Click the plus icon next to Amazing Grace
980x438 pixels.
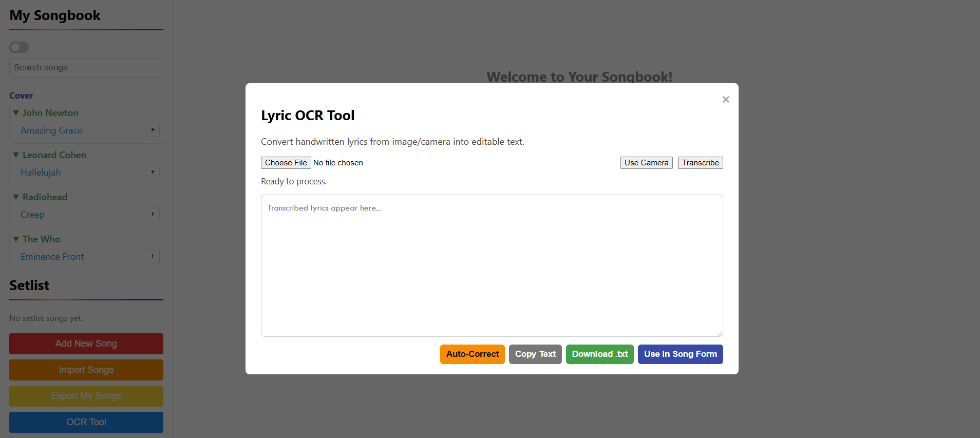(153, 130)
